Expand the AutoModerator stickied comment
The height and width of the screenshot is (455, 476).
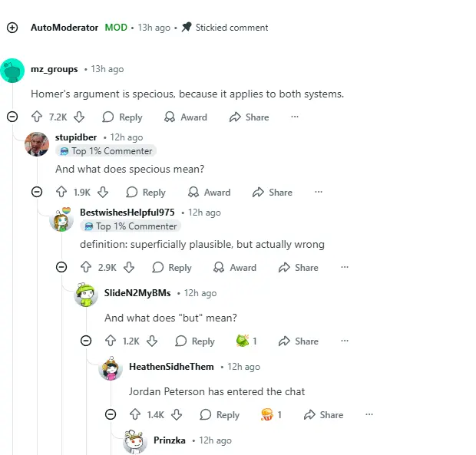pyautogui.click(x=12, y=28)
